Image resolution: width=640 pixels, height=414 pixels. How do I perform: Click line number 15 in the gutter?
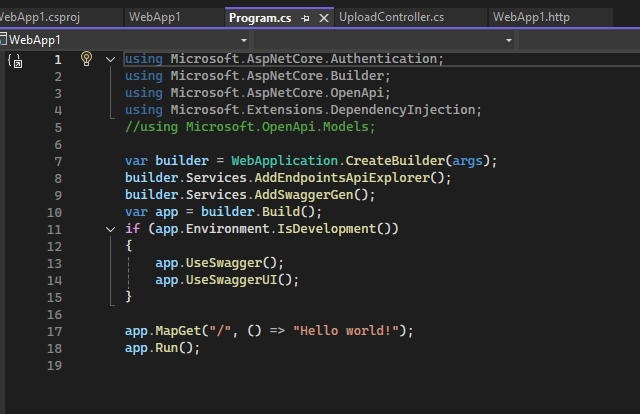click(x=54, y=298)
